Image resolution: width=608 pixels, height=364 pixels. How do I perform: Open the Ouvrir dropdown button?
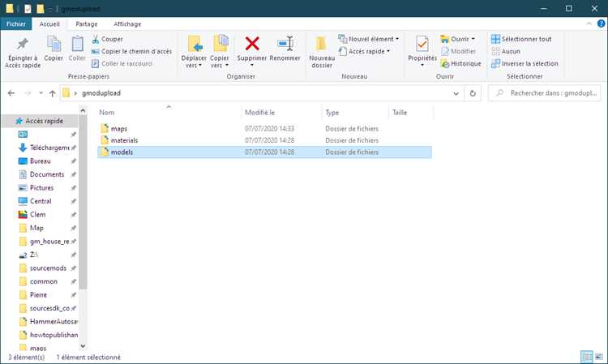(x=457, y=39)
